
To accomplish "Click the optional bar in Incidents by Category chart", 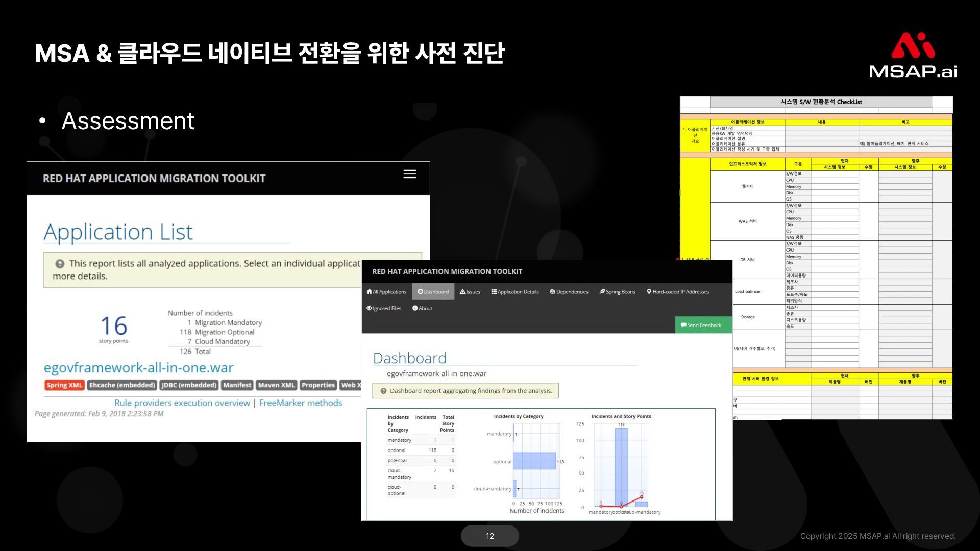I will click(534, 461).
